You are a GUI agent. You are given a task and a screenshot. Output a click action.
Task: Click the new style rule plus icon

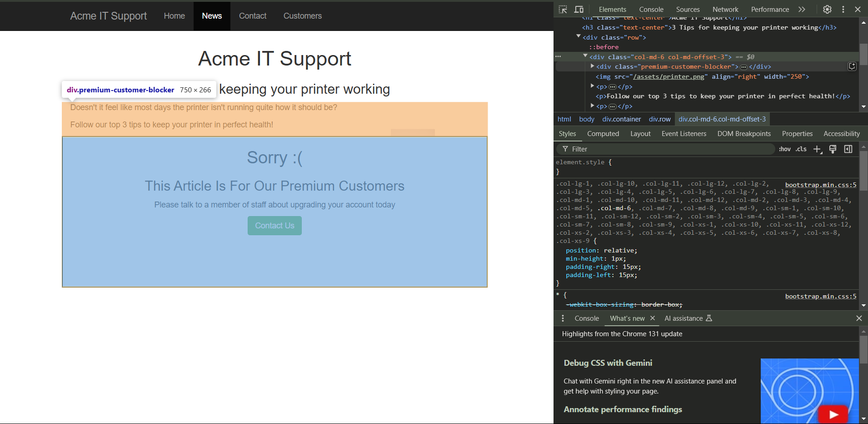click(x=817, y=149)
